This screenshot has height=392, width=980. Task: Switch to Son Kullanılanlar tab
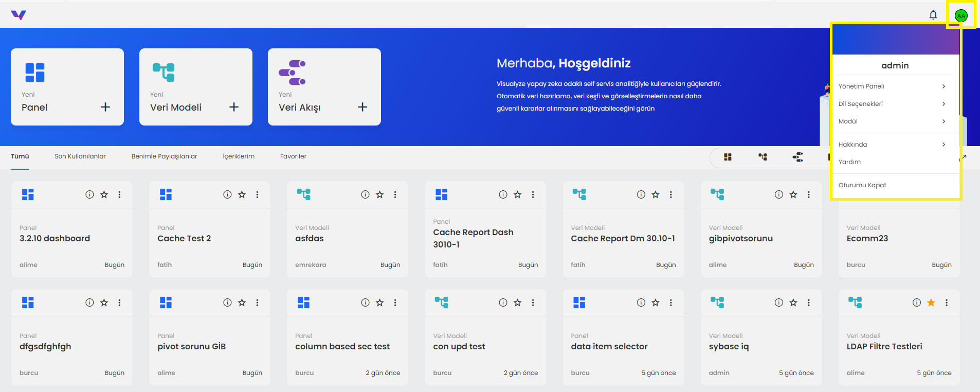(80, 156)
